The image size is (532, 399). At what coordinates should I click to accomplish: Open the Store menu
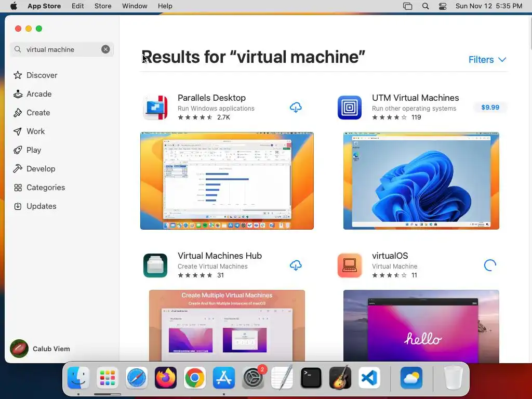[x=103, y=6]
